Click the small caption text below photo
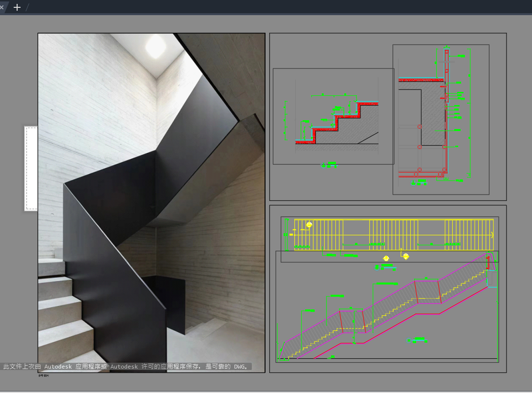 click(44, 376)
